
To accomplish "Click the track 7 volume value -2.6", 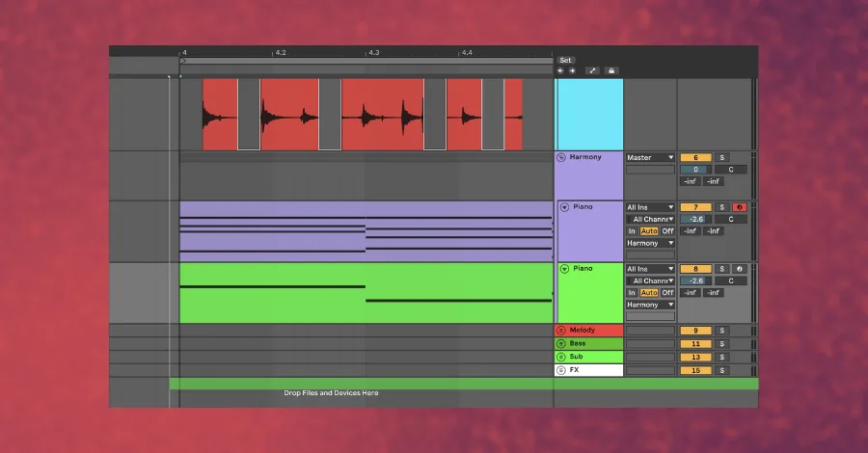I will point(695,220).
